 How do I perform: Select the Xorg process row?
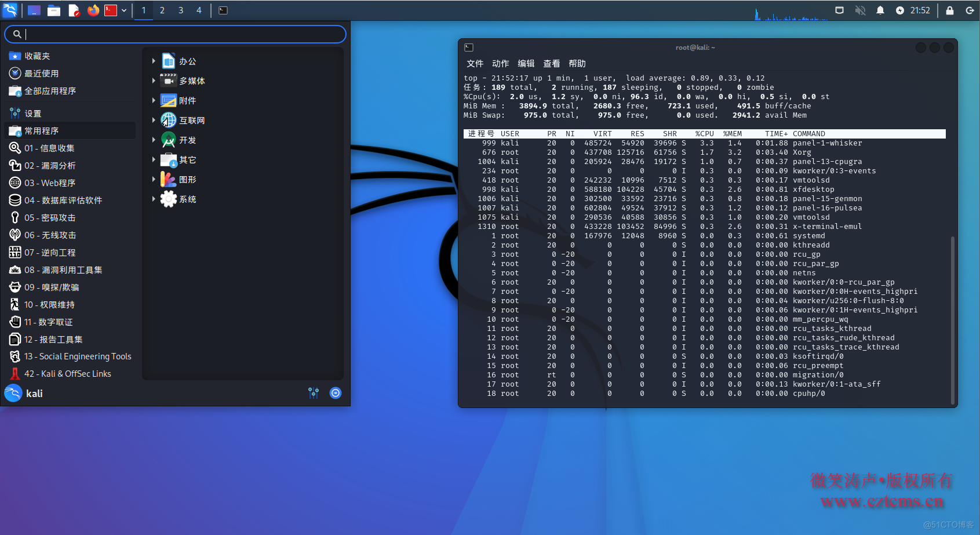coord(705,152)
